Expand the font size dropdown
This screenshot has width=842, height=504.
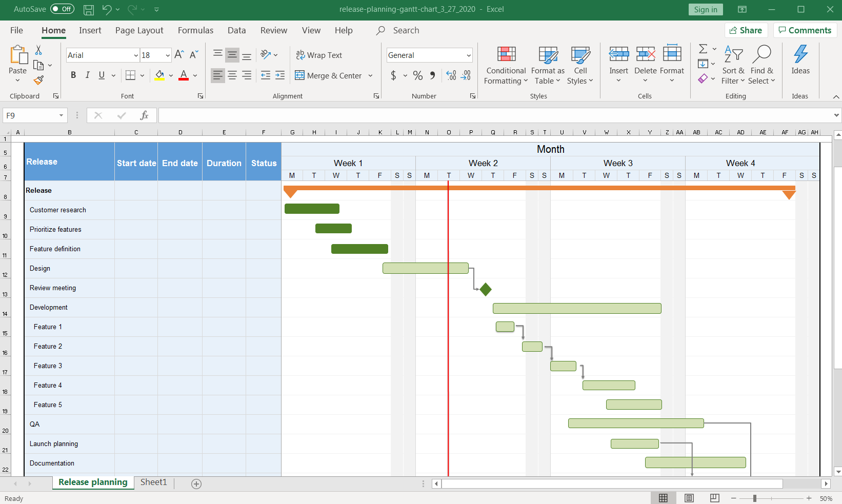168,55
